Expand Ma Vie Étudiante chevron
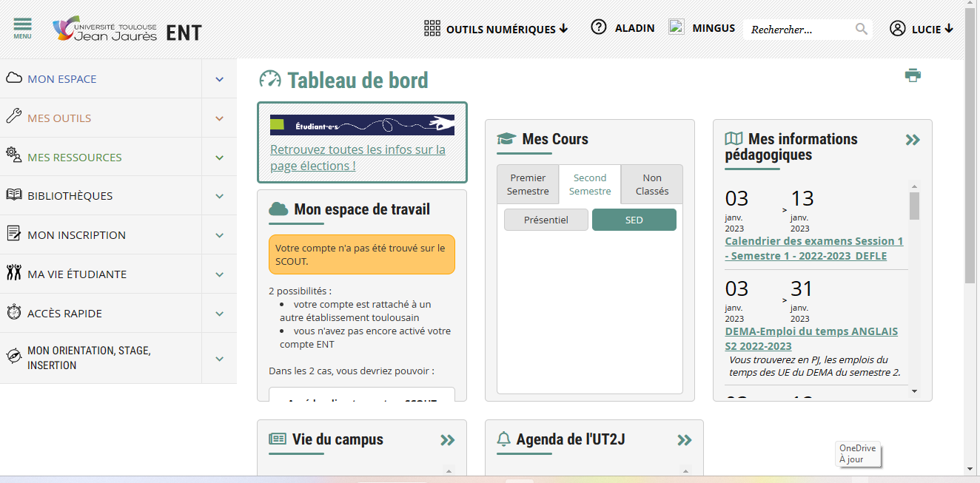Viewport: 980px width, 483px height. 219,274
